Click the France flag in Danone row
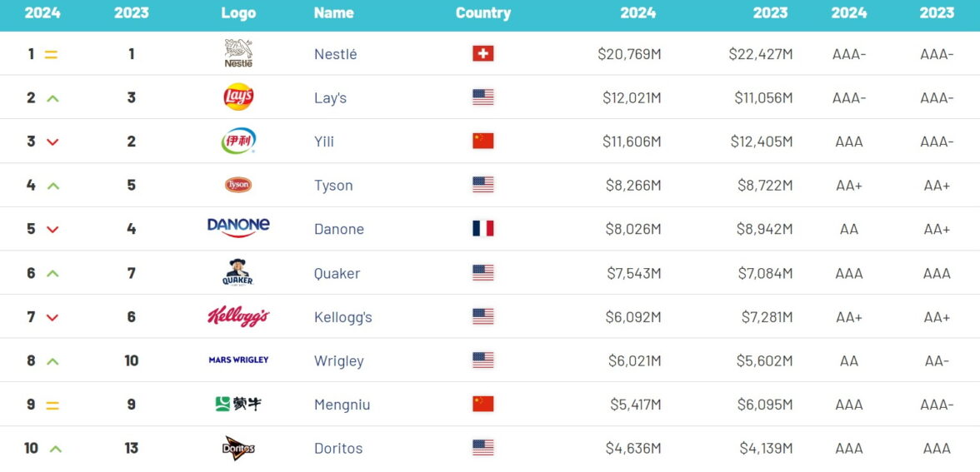This screenshot has width=980, height=472. pos(483,228)
